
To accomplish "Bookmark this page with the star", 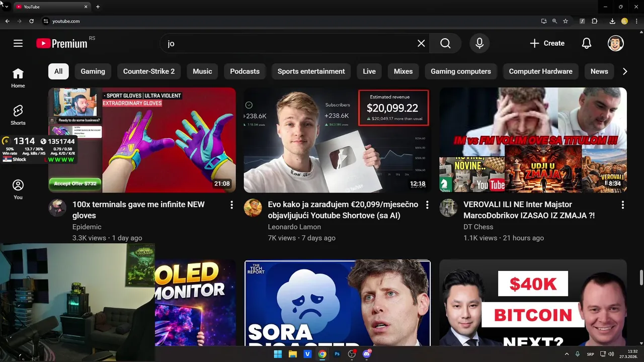I will tap(566, 21).
